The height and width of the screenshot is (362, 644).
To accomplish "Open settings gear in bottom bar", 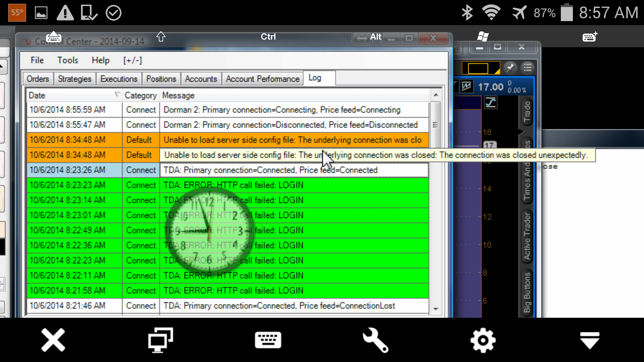I will point(483,340).
